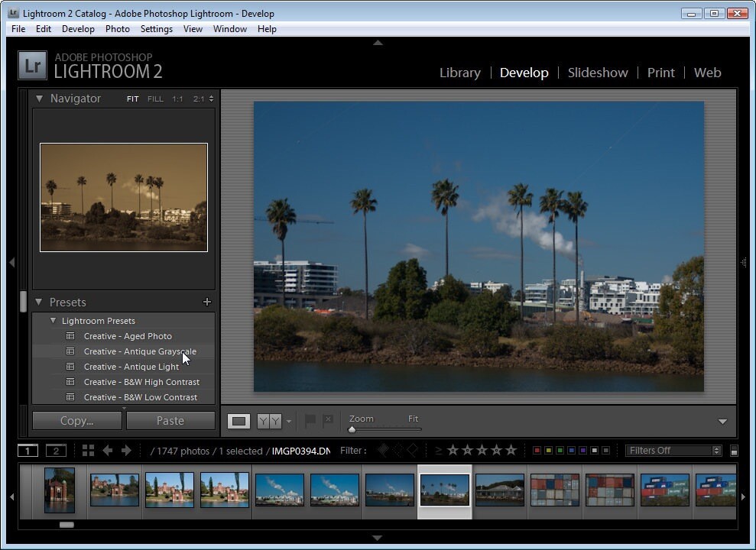This screenshot has height=550, width=756.
Task: Select Loupe view icon in toolbar
Action: click(x=238, y=422)
